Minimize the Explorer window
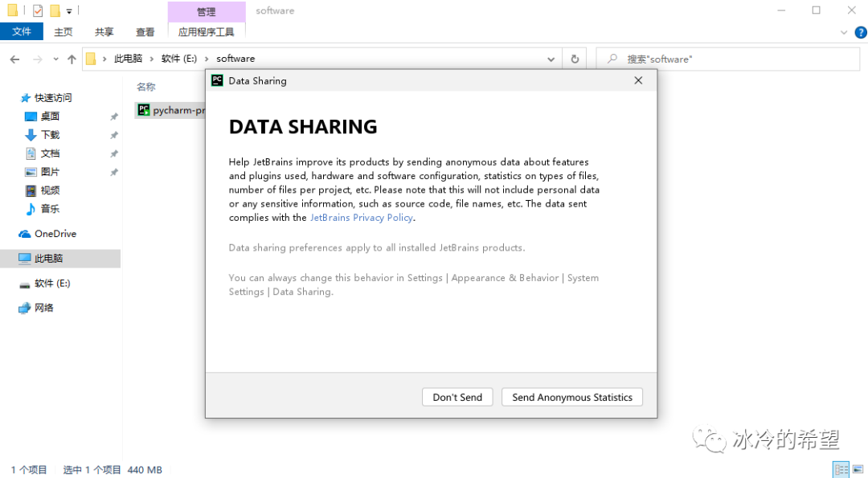This screenshot has width=868, height=478. point(781,10)
